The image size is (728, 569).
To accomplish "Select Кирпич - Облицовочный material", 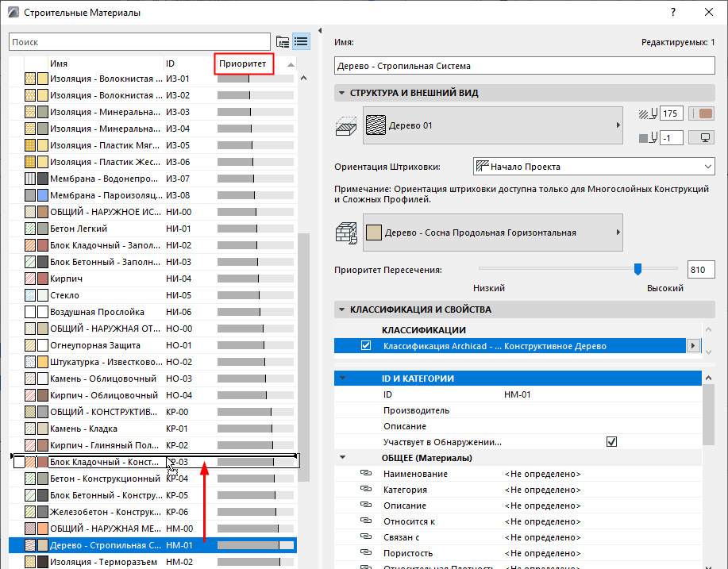I will click(x=152, y=395).
